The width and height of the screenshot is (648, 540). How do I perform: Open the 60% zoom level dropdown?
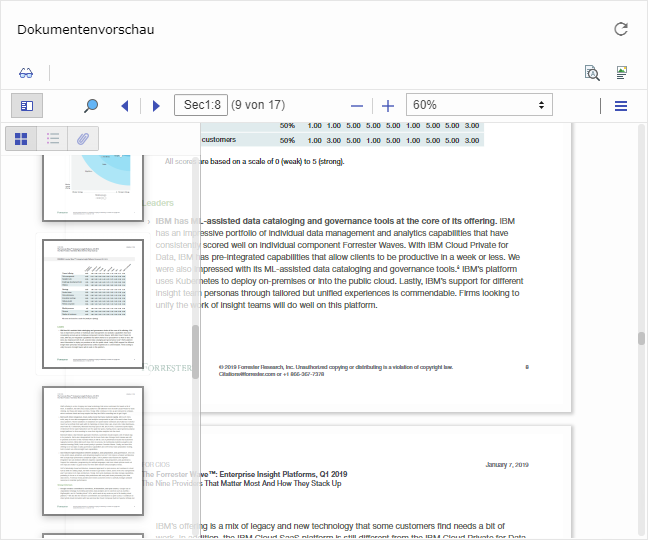479,105
